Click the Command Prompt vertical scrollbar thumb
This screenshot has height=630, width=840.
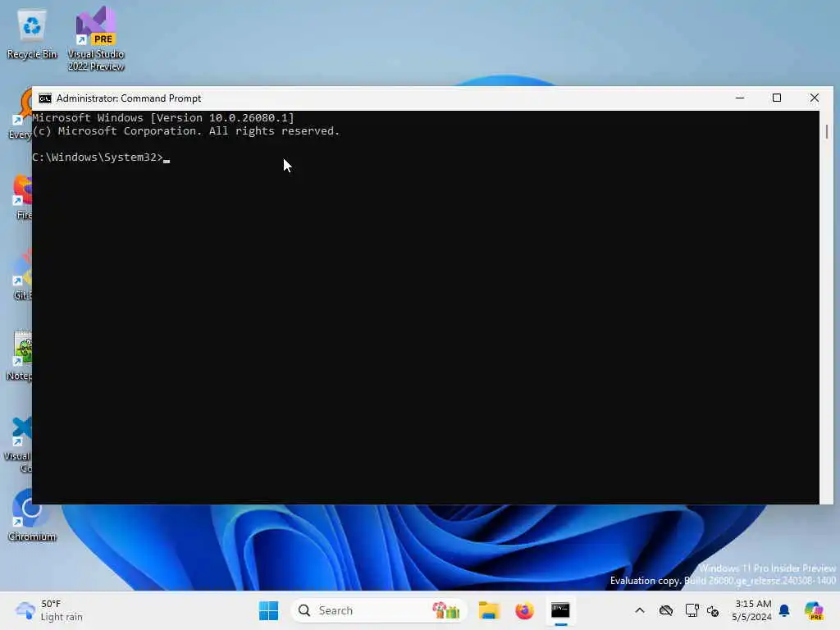[827, 132]
